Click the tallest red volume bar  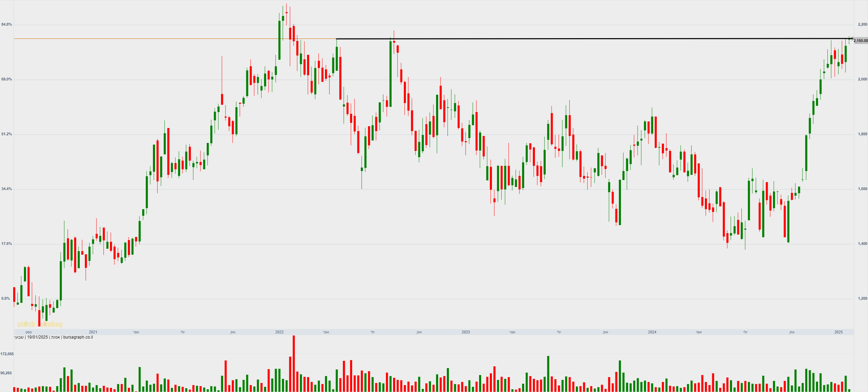[293, 364]
